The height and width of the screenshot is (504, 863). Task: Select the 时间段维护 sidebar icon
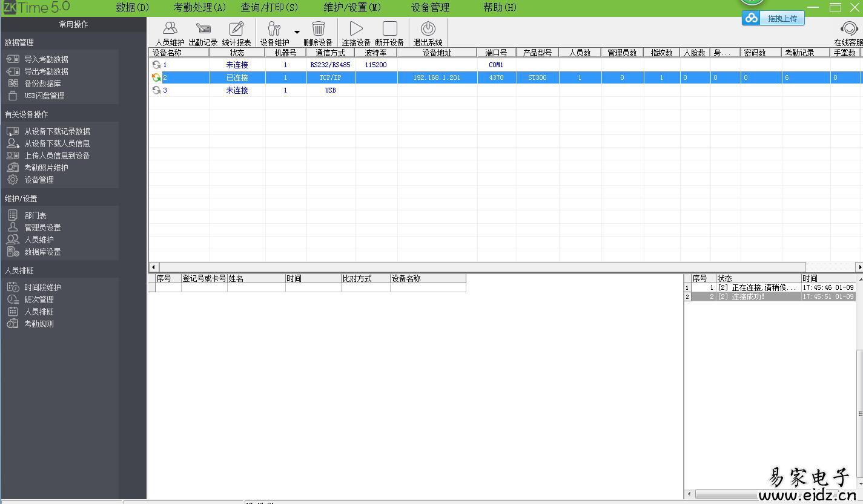click(13, 287)
